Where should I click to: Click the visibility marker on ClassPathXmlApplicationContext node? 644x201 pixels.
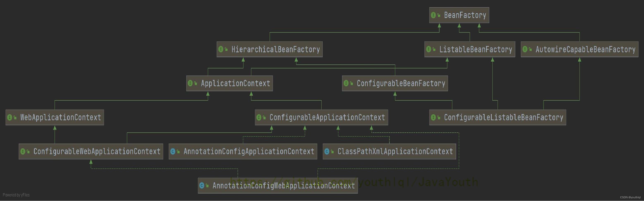pos(332,152)
